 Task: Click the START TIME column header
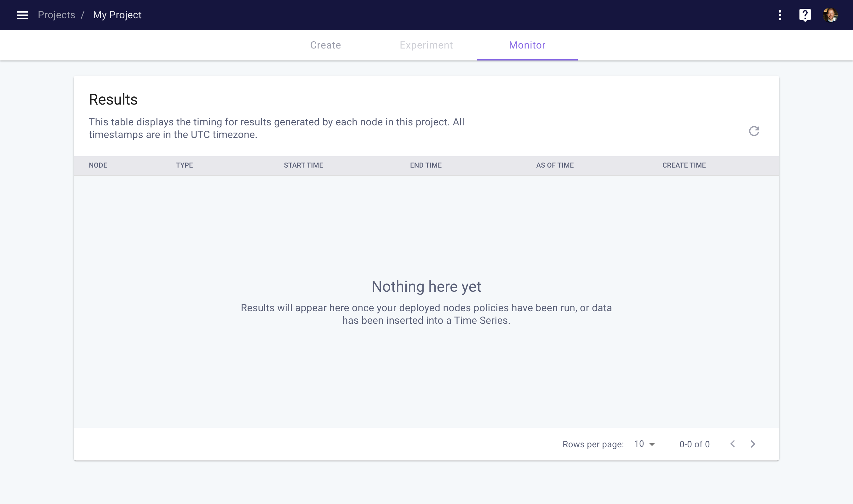(x=303, y=165)
